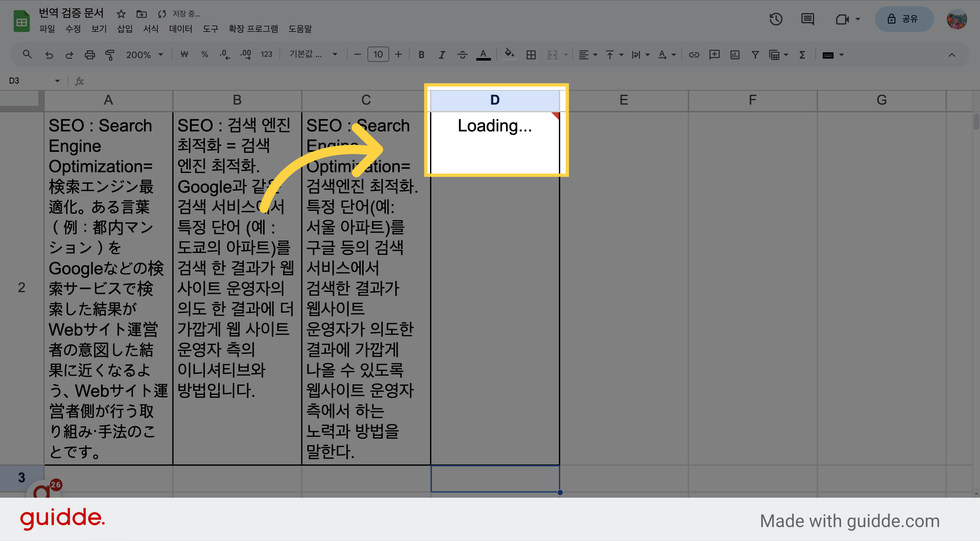Open the version history clock icon

tap(776, 19)
